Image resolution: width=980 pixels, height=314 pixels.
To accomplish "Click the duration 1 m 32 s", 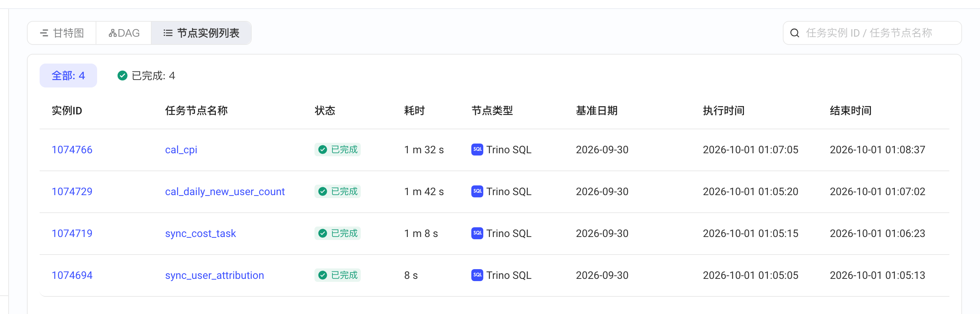I will click(x=424, y=150).
